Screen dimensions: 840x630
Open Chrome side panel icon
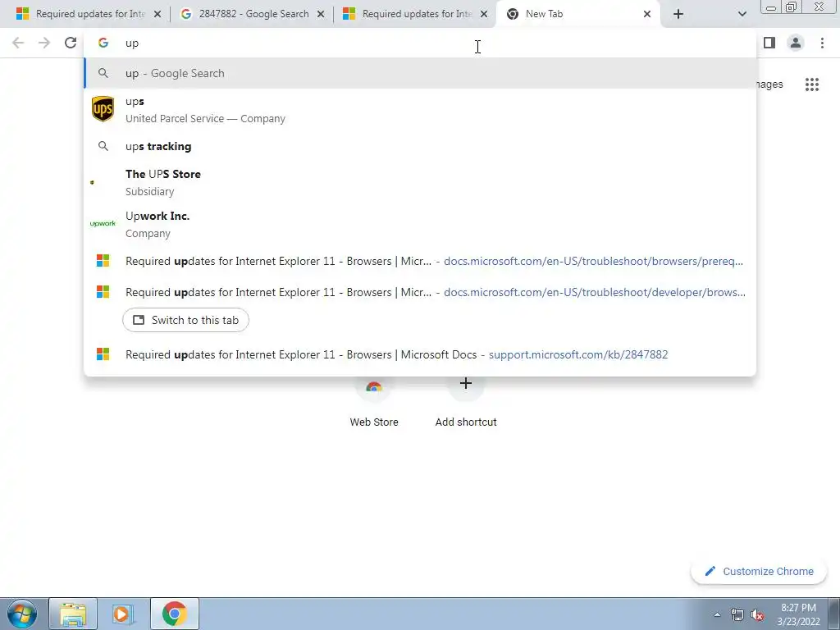pos(769,43)
